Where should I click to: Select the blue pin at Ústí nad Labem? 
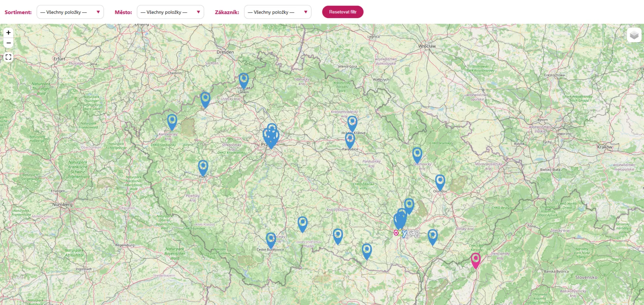[244, 81]
